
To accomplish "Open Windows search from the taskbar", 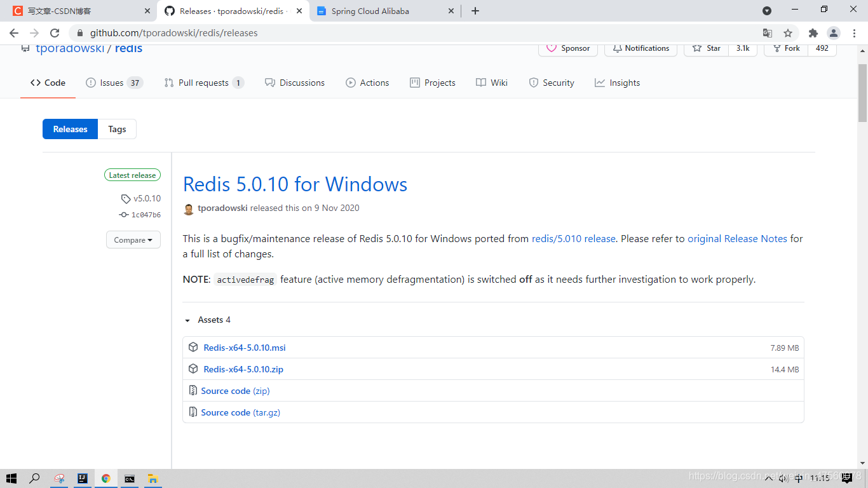I will (35, 478).
